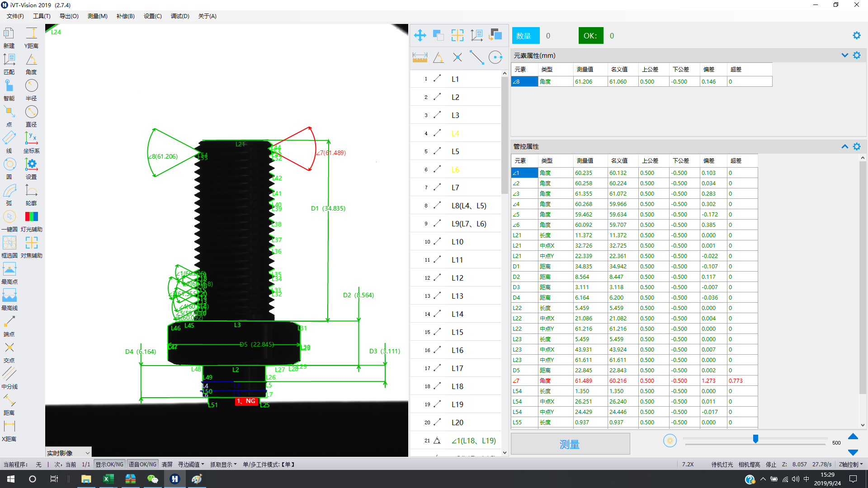Click the brightness slider handle

(x=755, y=439)
